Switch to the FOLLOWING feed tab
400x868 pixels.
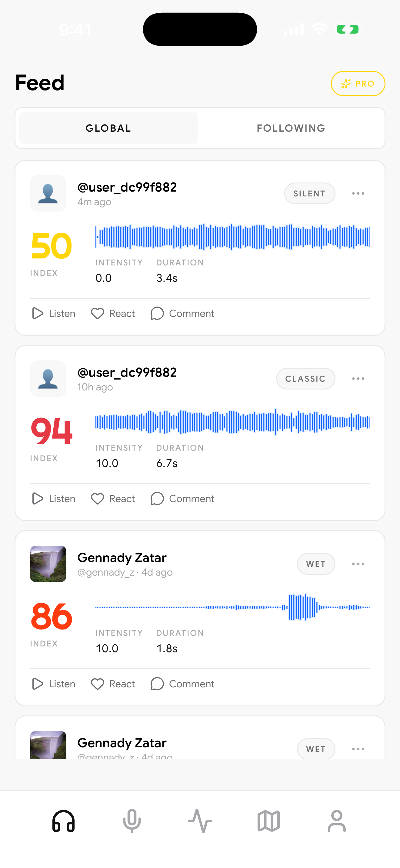point(291,128)
